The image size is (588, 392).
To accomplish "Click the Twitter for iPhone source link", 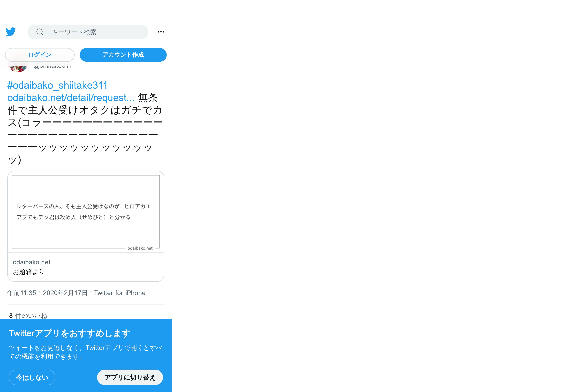I will (x=120, y=293).
